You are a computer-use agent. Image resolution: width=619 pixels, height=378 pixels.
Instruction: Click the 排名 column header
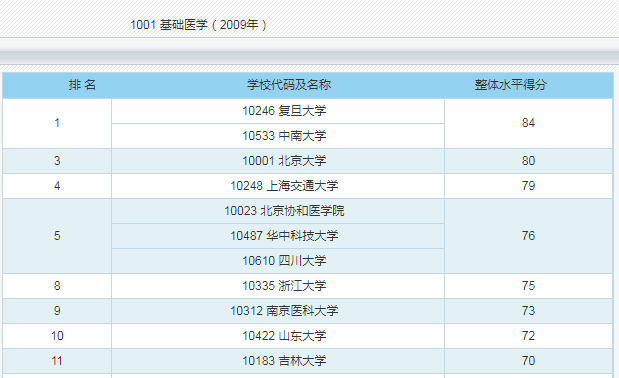[82, 85]
